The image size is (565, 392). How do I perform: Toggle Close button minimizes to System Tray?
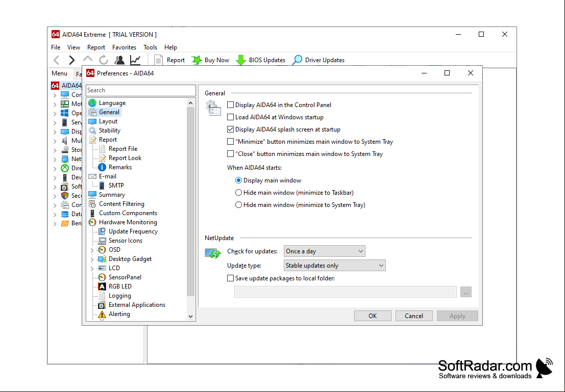[x=231, y=154]
